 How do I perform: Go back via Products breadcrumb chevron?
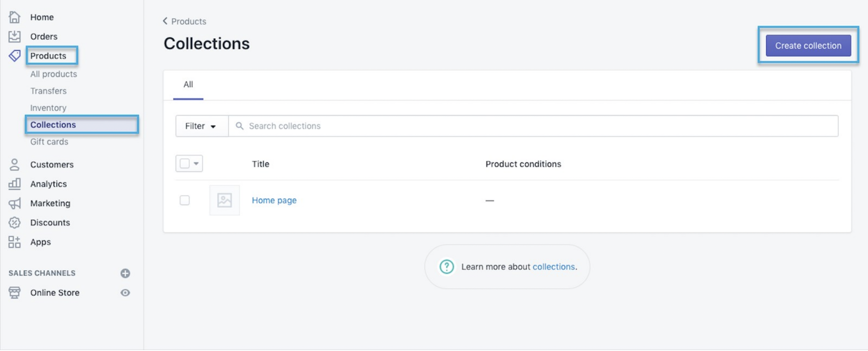[x=166, y=21]
